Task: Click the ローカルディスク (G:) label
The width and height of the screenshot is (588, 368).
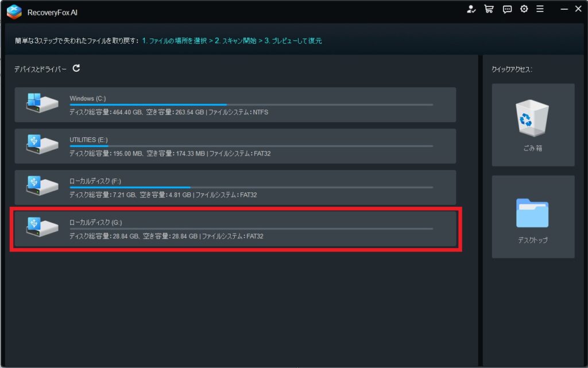Action: [x=96, y=222]
